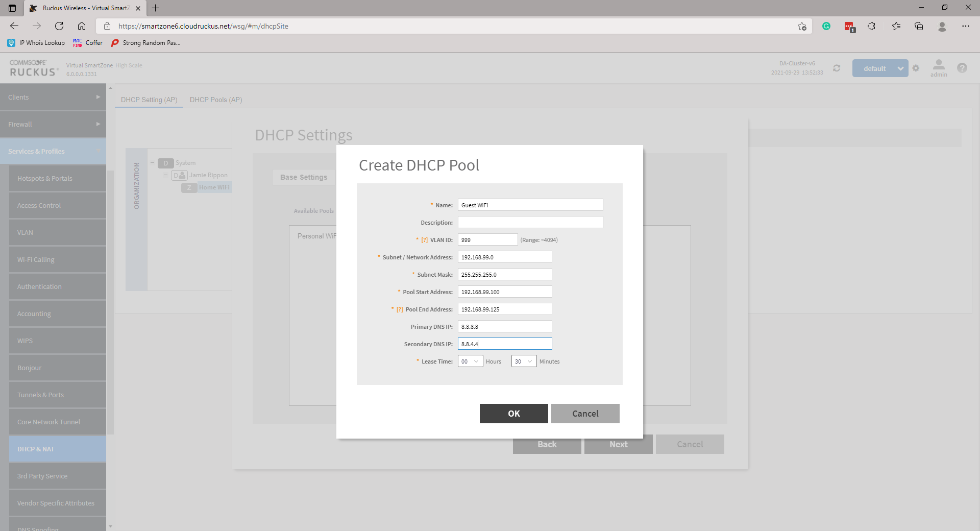Open the help question mark icon in header
Viewport: 980px width, 531px height.
click(x=962, y=68)
